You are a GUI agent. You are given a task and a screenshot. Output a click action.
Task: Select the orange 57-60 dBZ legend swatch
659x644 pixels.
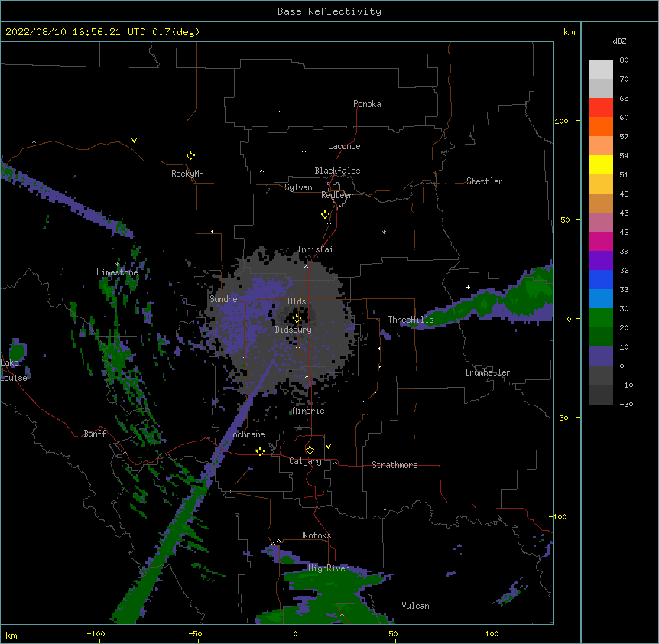[x=601, y=126]
